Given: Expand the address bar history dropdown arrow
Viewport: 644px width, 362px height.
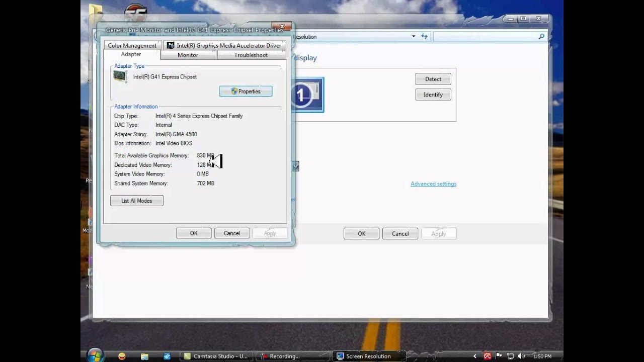Looking at the screenshot, I should (x=414, y=36).
